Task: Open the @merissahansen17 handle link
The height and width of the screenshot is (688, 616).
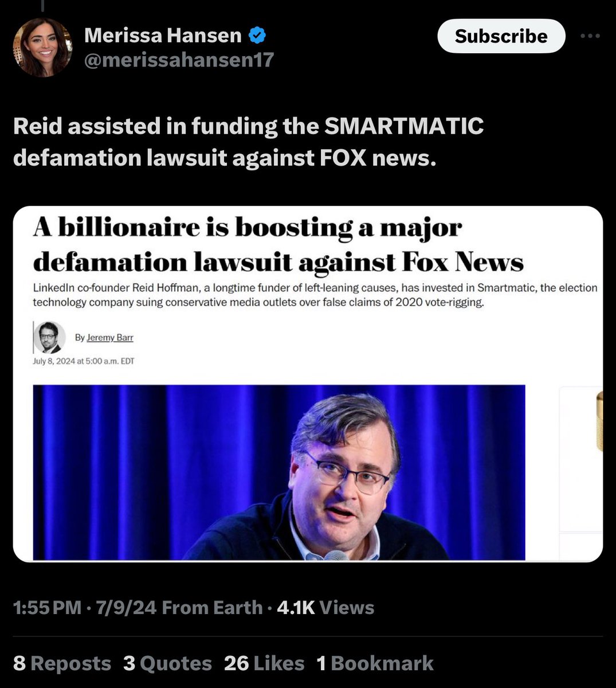Action: point(179,59)
